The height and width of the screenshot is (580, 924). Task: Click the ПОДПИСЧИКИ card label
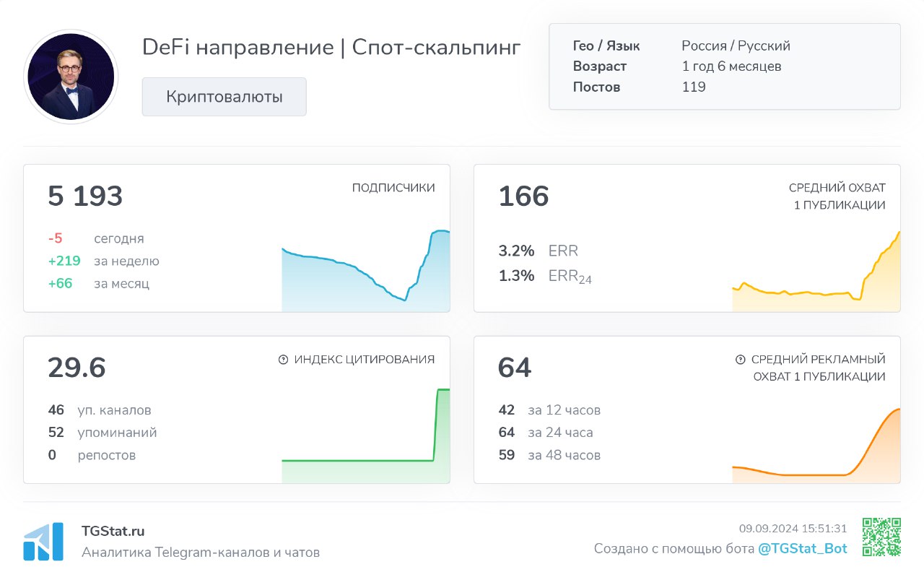click(x=393, y=188)
